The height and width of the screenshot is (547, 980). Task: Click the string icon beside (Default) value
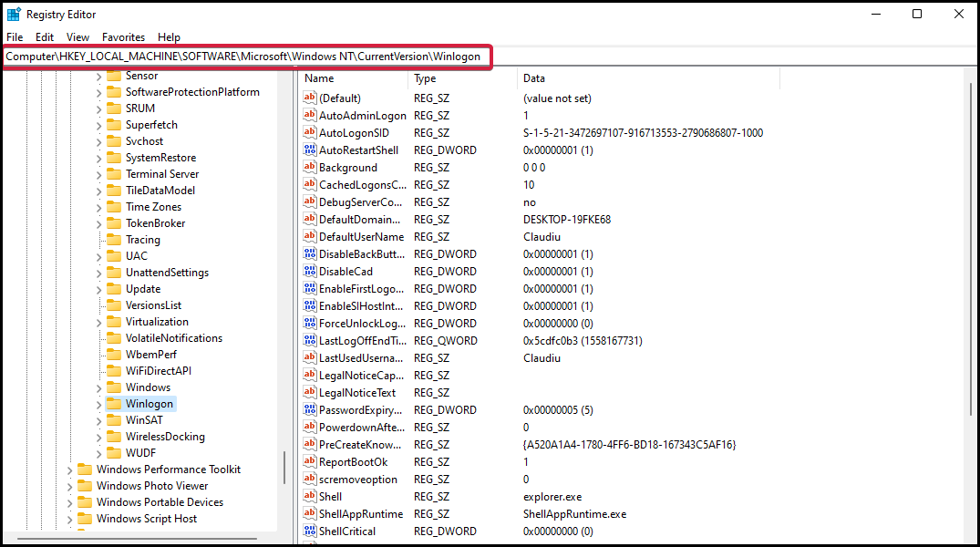point(309,98)
